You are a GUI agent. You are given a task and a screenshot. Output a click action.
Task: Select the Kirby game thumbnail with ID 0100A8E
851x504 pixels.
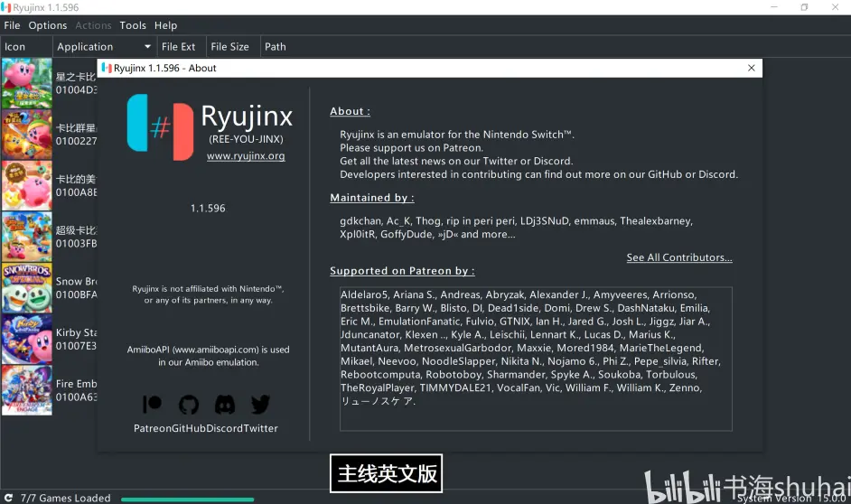[x=26, y=185]
